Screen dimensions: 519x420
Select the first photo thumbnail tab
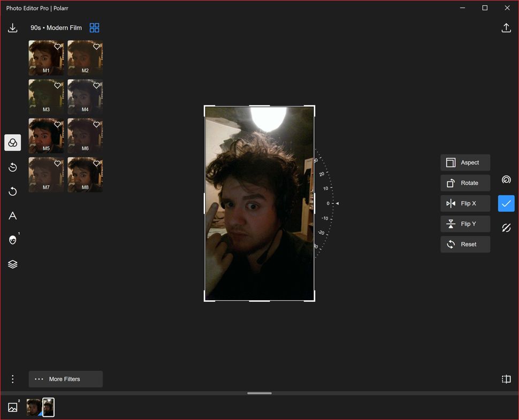coord(33,407)
